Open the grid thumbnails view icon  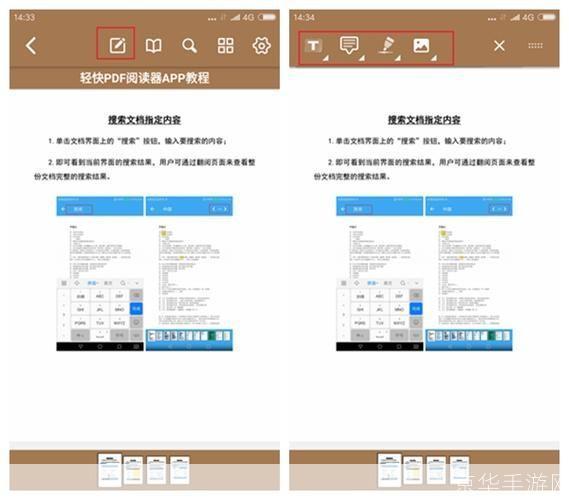click(225, 46)
